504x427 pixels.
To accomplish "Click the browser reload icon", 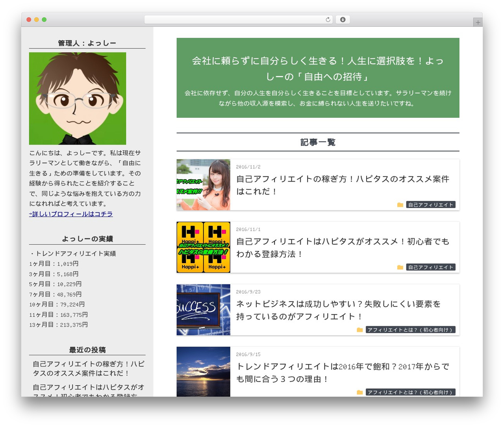I will pos(328,20).
